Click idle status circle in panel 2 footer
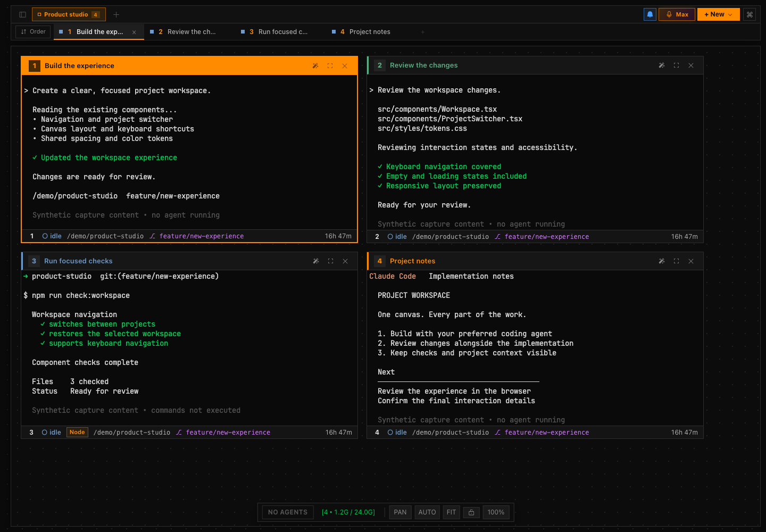The image size is (766, 532). click(390, 237)
